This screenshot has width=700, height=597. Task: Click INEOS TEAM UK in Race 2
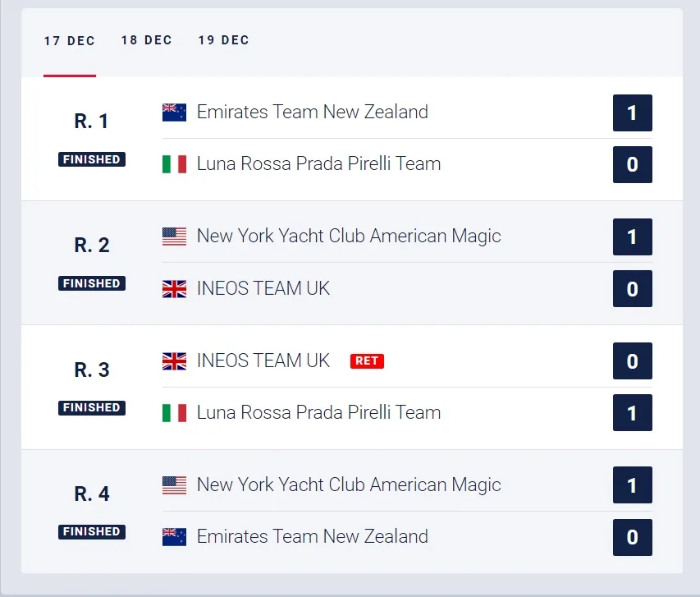[263, 289]
